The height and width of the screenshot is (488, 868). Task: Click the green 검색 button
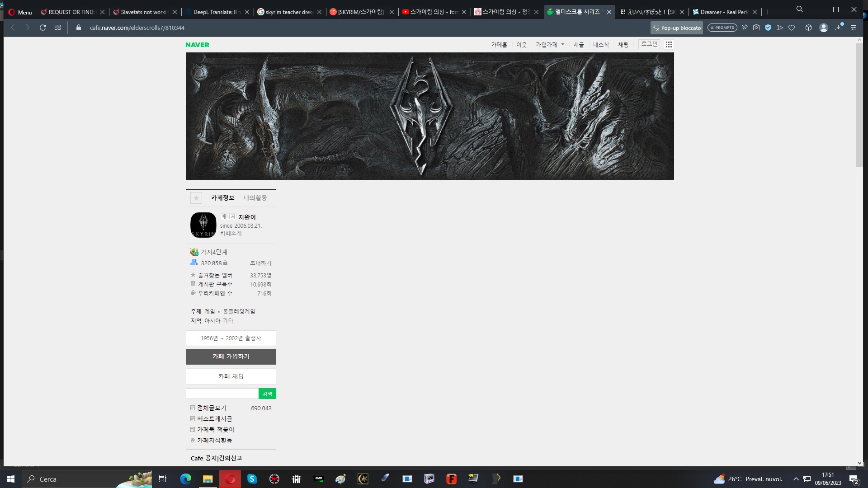267,394
